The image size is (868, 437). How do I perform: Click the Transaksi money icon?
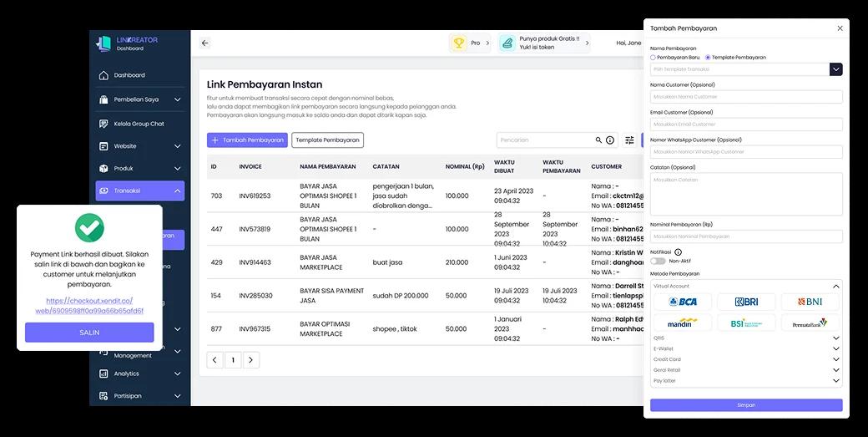pos(103,191)
